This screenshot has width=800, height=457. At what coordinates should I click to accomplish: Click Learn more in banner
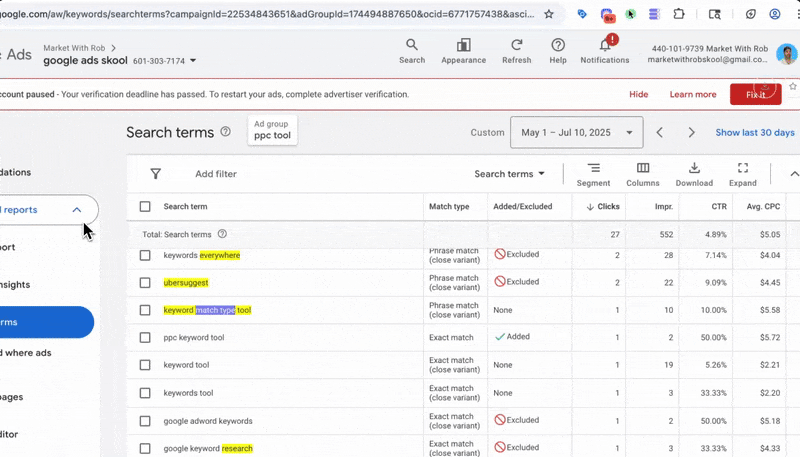[693, 94]
